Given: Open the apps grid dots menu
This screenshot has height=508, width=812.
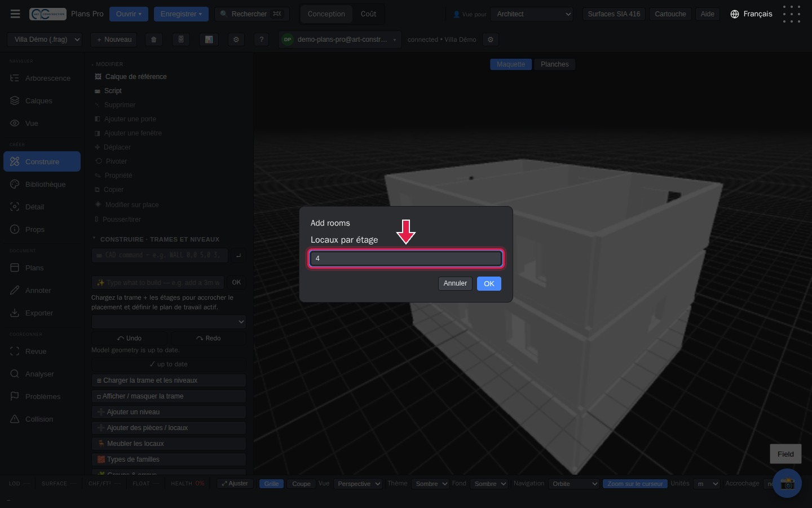Looking at the screenshot, I should 792,14.
